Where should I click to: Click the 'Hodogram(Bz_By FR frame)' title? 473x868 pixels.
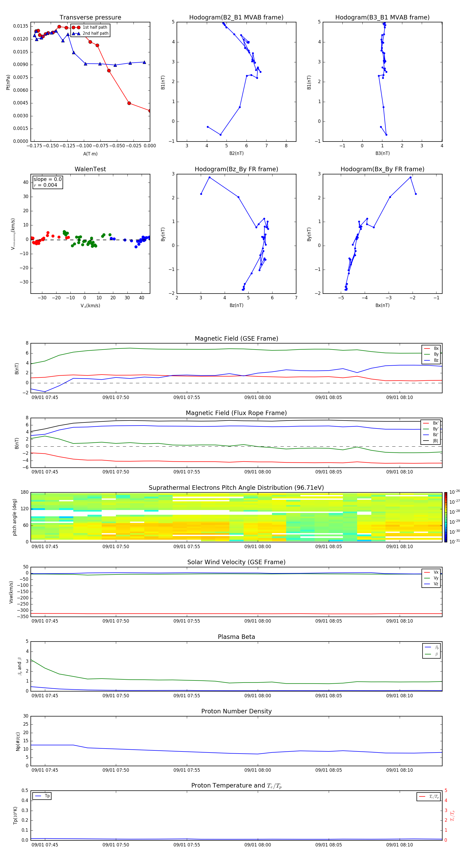[x=236, y=169]
